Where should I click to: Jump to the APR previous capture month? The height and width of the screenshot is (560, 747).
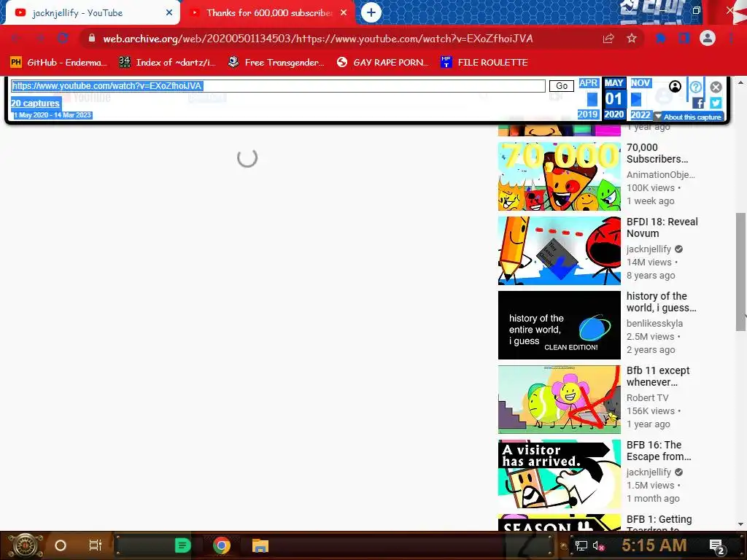pyautogui.click(x=589, y=83)
